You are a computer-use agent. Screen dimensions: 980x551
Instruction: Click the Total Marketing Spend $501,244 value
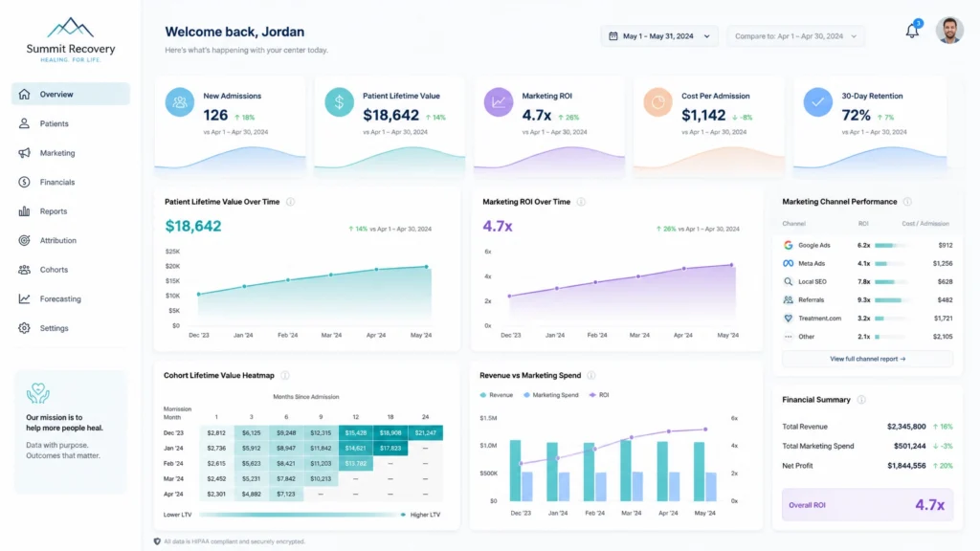909,446
